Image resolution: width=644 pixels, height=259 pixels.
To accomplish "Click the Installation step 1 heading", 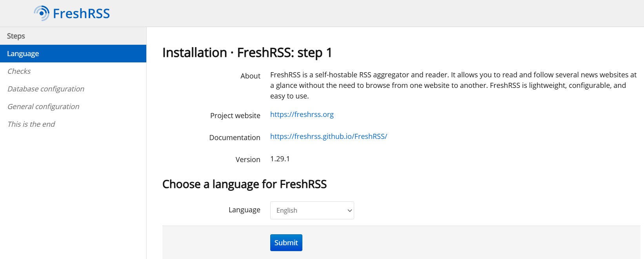I will (247, 53).
